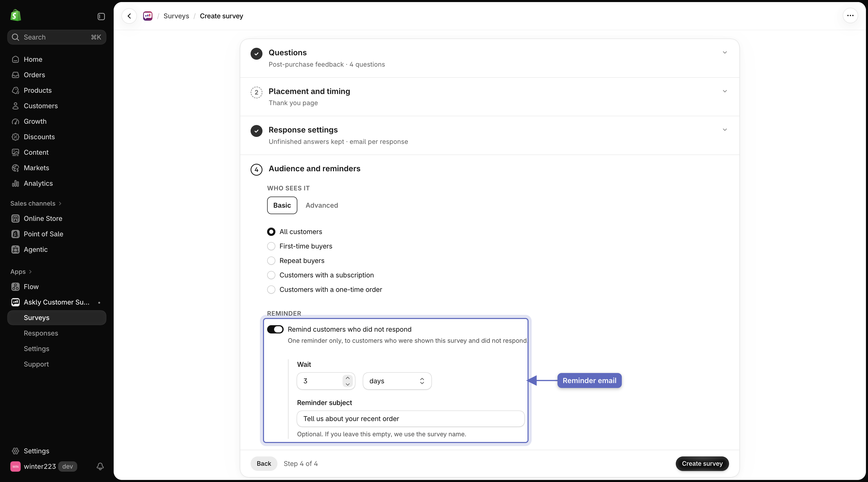868x482 pixels.
Task: Click the Flow app icon
Action: [16, 287]
